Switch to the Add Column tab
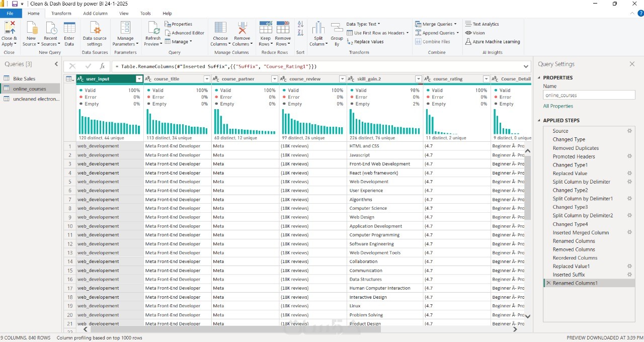This screenshot has height=342, width=644. [96, 14]
